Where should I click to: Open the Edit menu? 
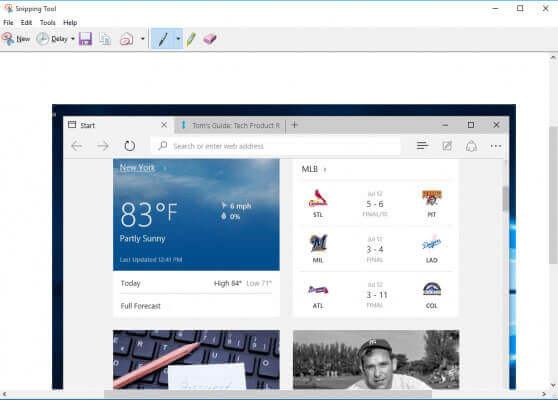tap(26, 22)
